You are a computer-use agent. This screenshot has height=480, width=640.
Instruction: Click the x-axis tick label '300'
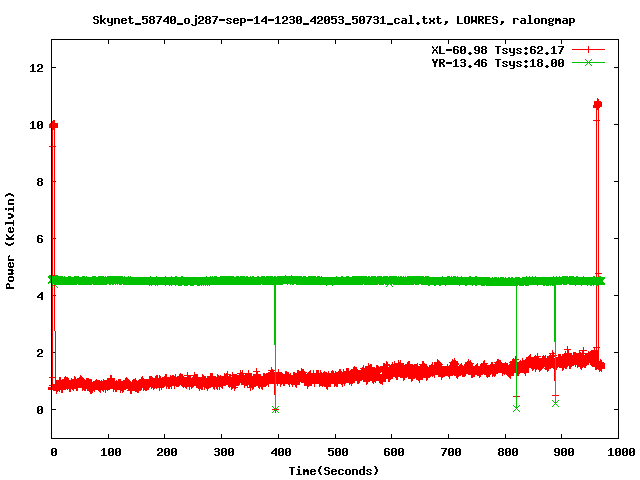click(224, 452)
